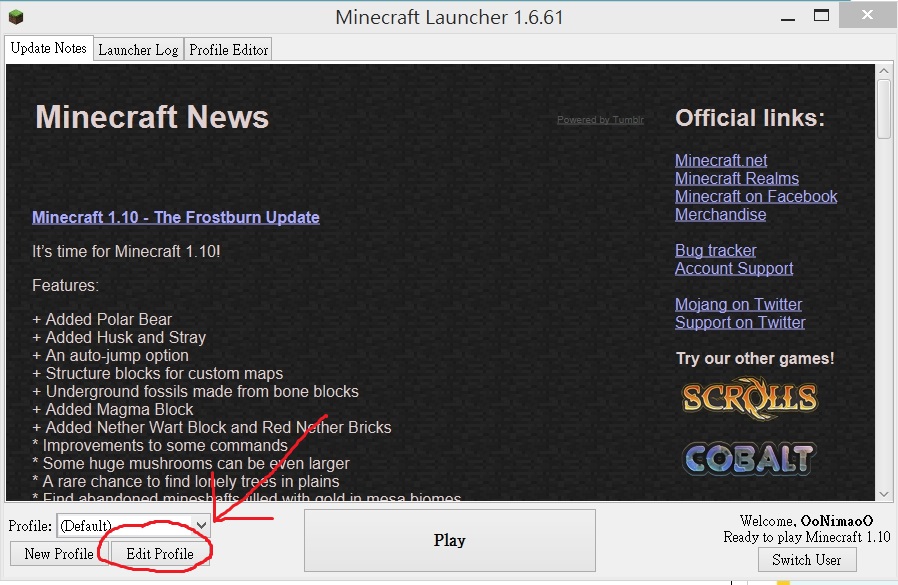Open the Profile Editor tab
Screen dimensions: 898x585
[228, 50]
